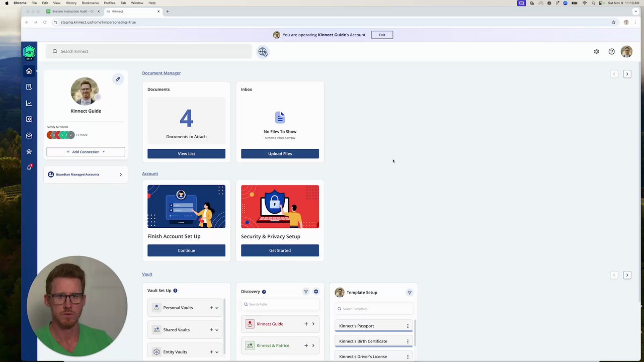Viewport: 644px width, 362px height.
Task: Open the Profiles menu
Action: 109,3
